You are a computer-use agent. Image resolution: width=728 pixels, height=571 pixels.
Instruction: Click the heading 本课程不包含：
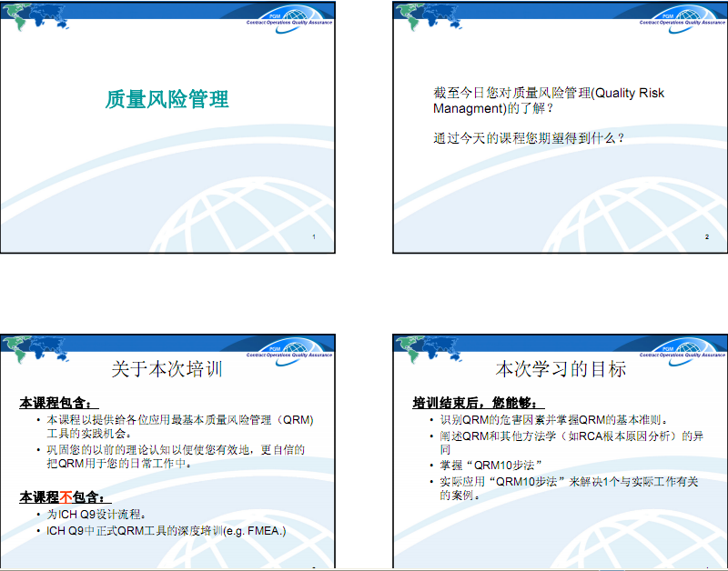(x=65, y=497)
